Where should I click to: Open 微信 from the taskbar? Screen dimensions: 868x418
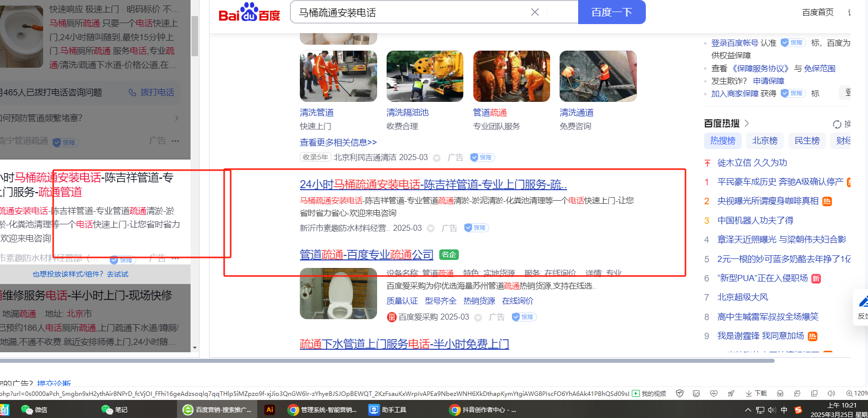tap(34, 409)
